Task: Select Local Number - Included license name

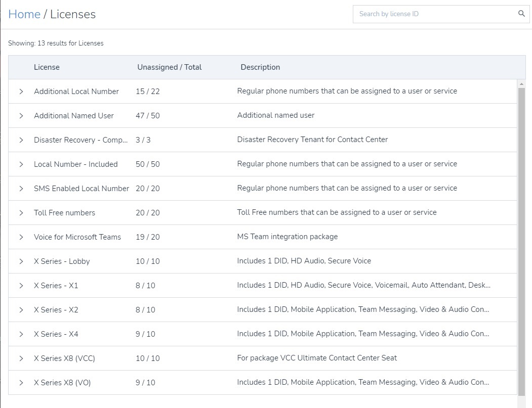Action: pos(75,164)
